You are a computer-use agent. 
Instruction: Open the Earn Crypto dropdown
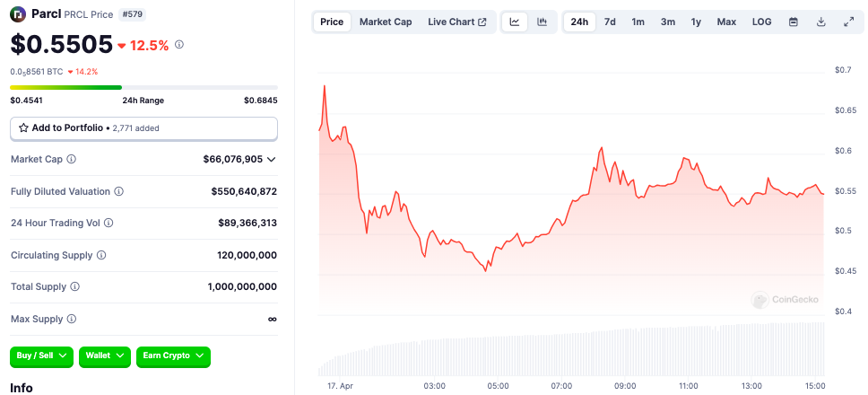(x=173, y=355)
